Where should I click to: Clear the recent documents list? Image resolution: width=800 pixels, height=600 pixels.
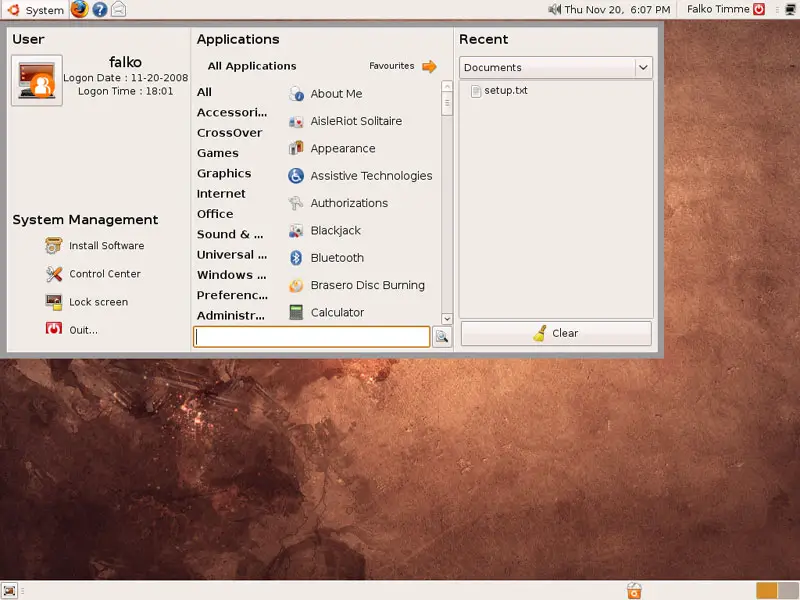click(x=556, y=333)
